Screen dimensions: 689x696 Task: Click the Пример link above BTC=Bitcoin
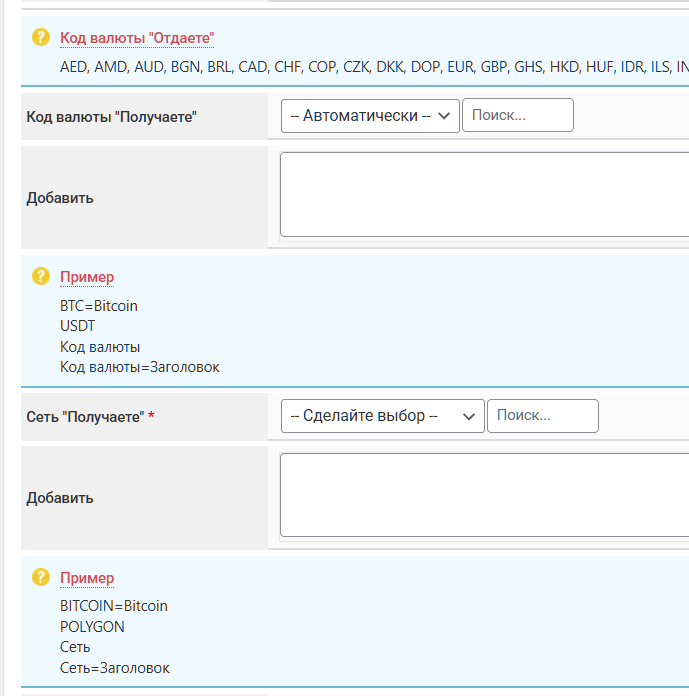(x=87, y=277)
